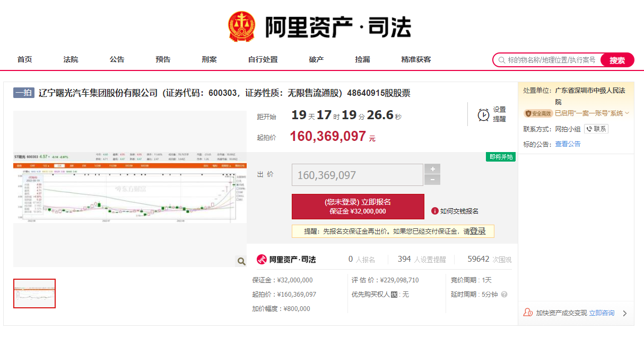The image size is (644, 338).
Task: Click the bid price input field
Action: (357, 175)
